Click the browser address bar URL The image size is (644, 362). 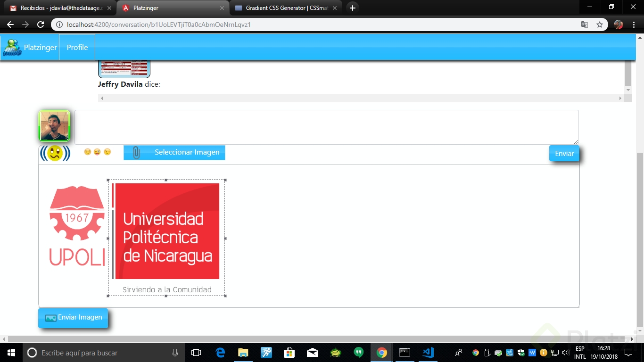pyautogui.click(x=159, y=25)
